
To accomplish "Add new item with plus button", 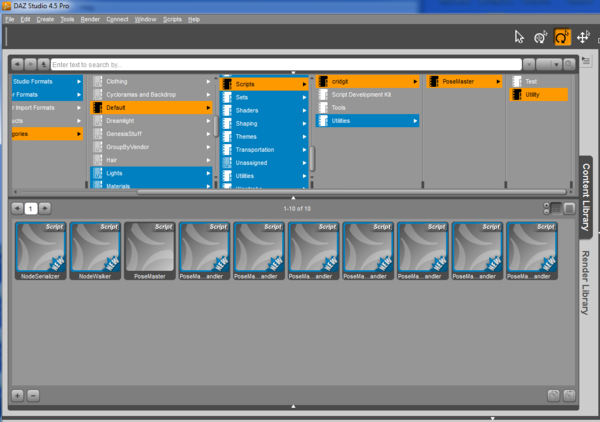I will pyautogui.click(x=18, y=396).
